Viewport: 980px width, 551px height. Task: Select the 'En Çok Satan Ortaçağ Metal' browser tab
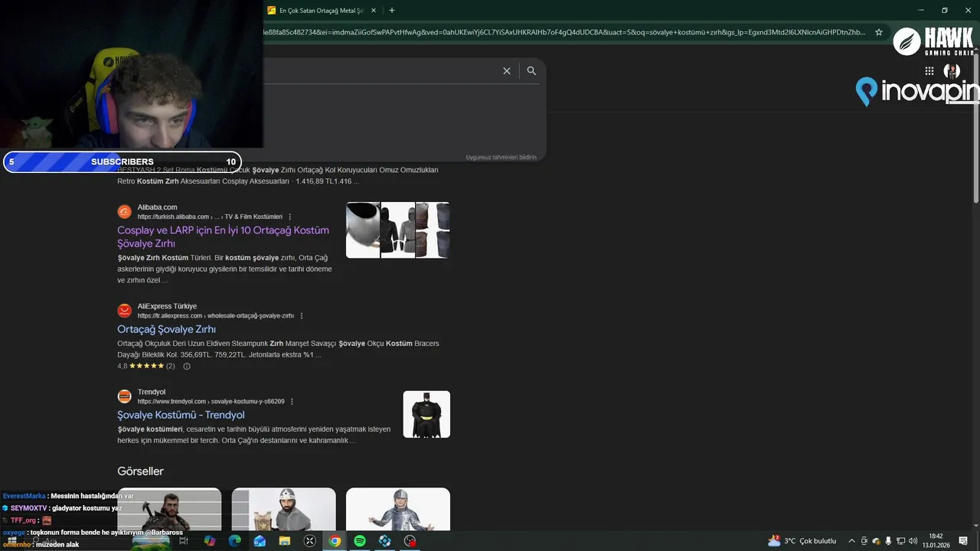(x=322, y=11)
